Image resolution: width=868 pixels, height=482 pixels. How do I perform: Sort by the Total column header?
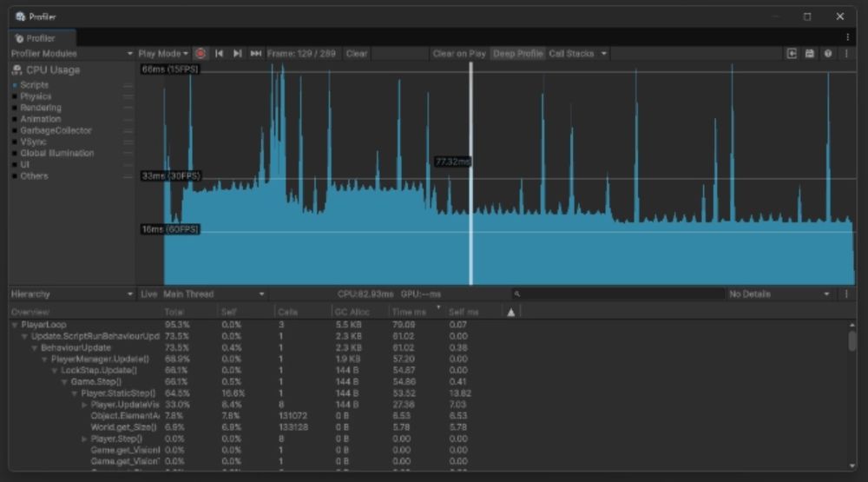[174, 313]
